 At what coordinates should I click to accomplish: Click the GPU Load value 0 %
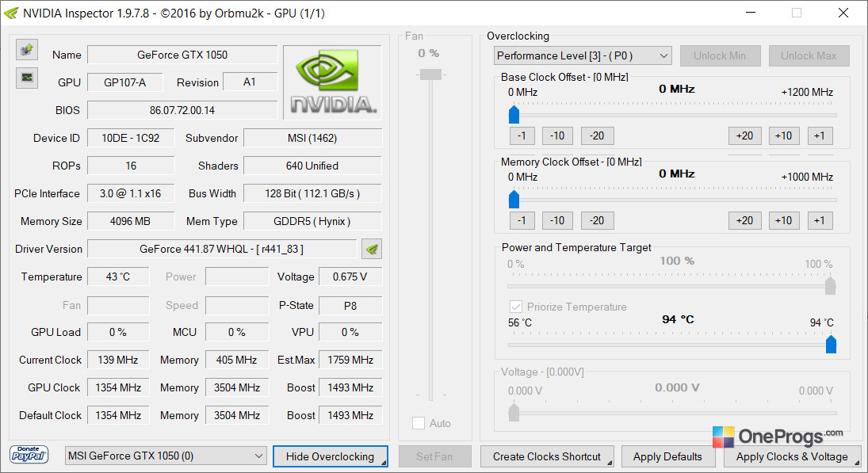point(118,332)
